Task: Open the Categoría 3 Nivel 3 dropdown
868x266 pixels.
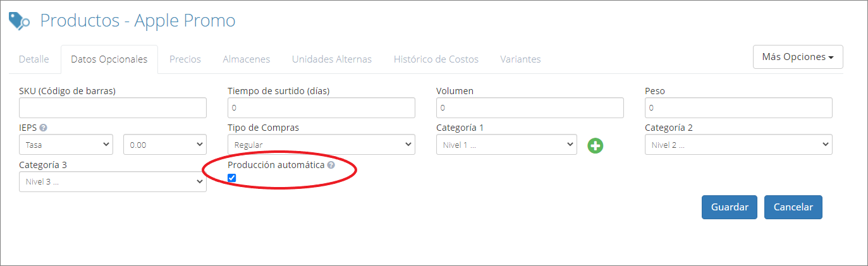Action: [113, 183]
